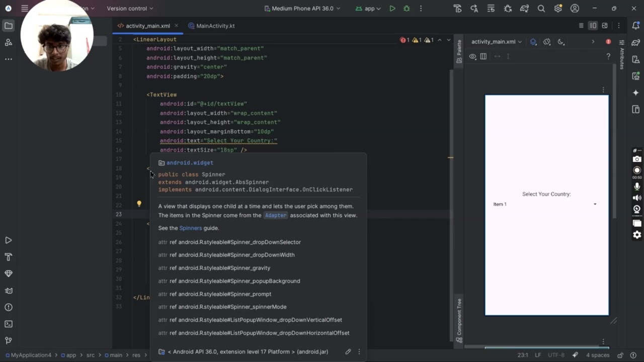Open editor tabs more options menu

point(619,26)
